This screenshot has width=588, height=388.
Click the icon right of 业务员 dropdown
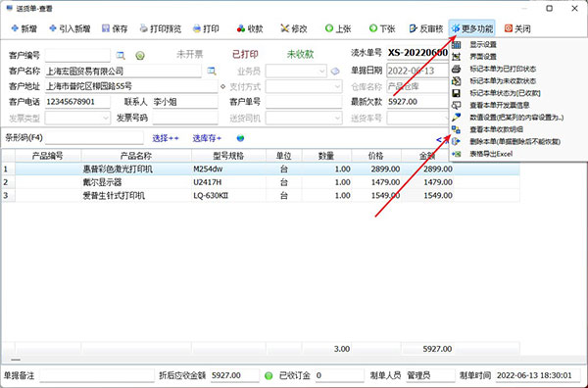click(335, 71)
